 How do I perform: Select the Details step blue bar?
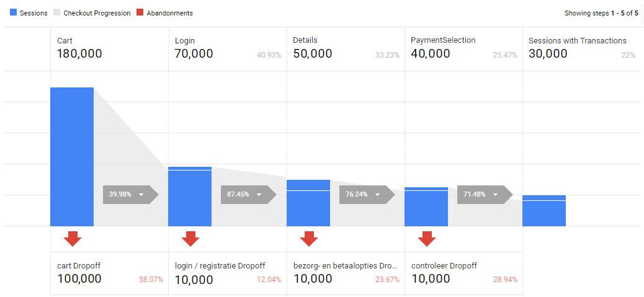pyautogui.click(x=308, y=203)
